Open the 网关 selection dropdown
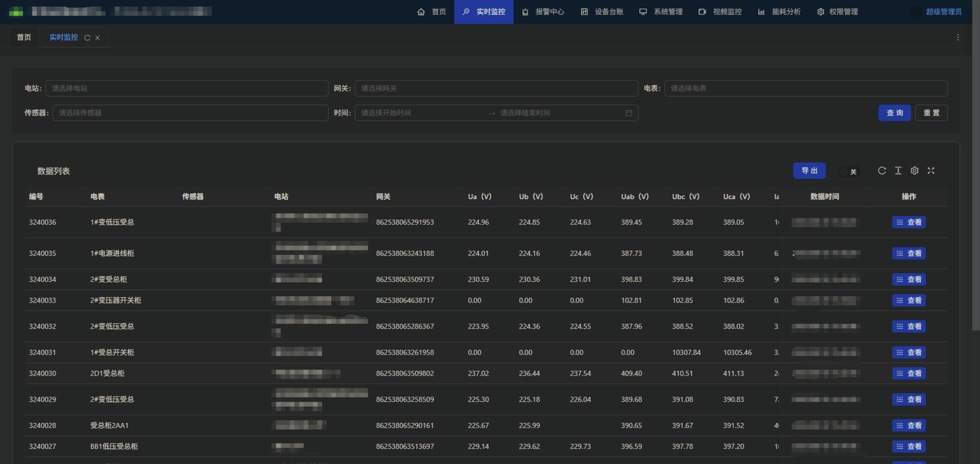Image resolution: width=980 pixels, height=464 pixels. coord(496,88)
